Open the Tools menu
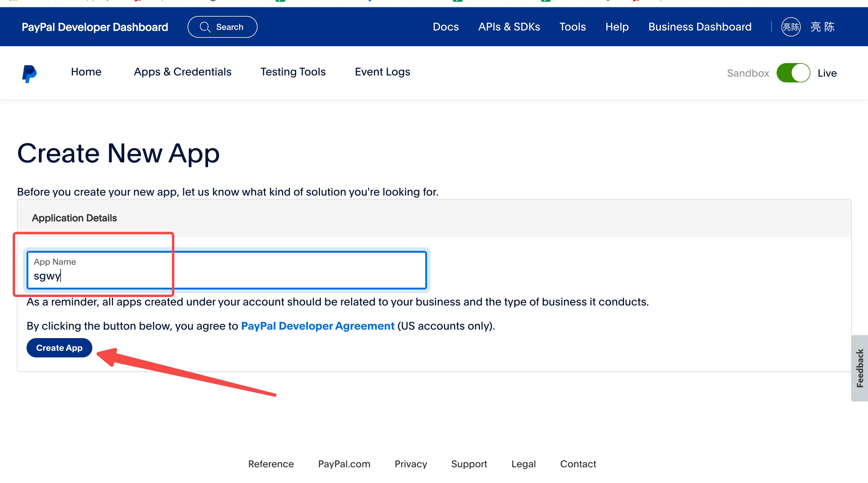Screen dimensions: 868x483 [x=572, y=27]
